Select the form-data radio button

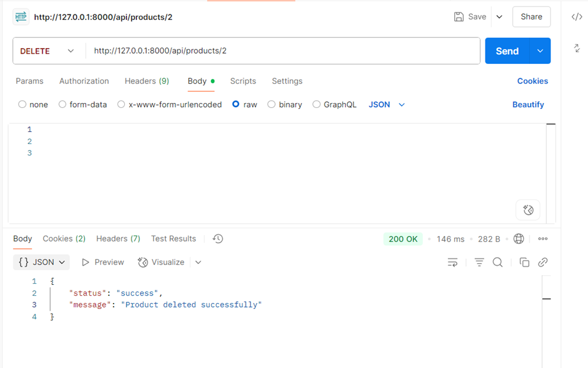click(62, 104)
